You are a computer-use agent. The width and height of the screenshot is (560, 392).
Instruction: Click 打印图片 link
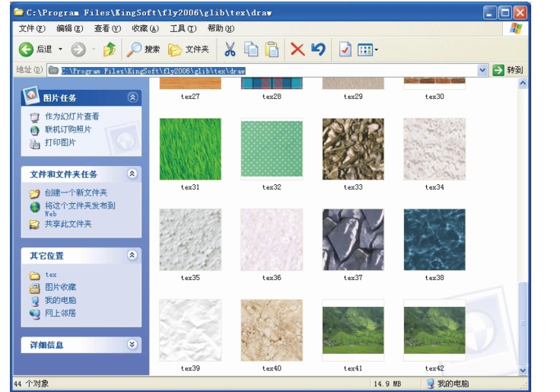[x=60, y=142]
